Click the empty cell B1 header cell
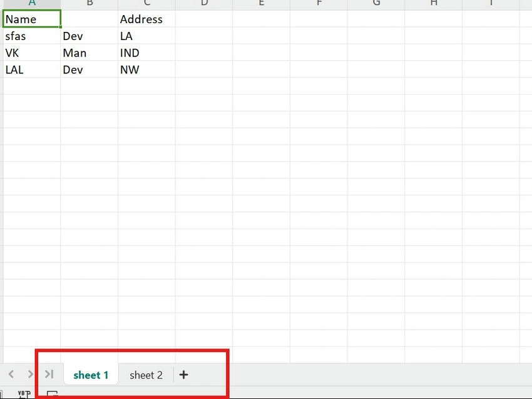The image size is (532, 399). [x=90, y=19]
